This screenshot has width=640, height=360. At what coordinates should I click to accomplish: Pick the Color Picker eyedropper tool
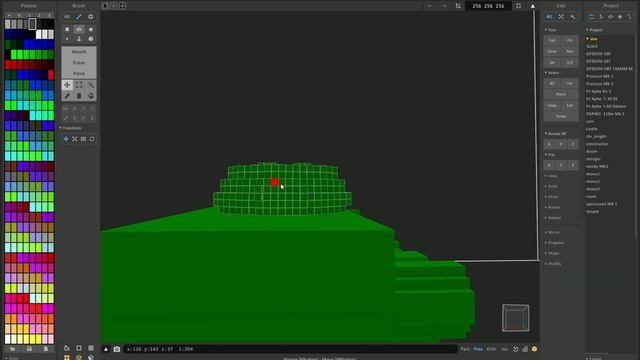[67, 96]
